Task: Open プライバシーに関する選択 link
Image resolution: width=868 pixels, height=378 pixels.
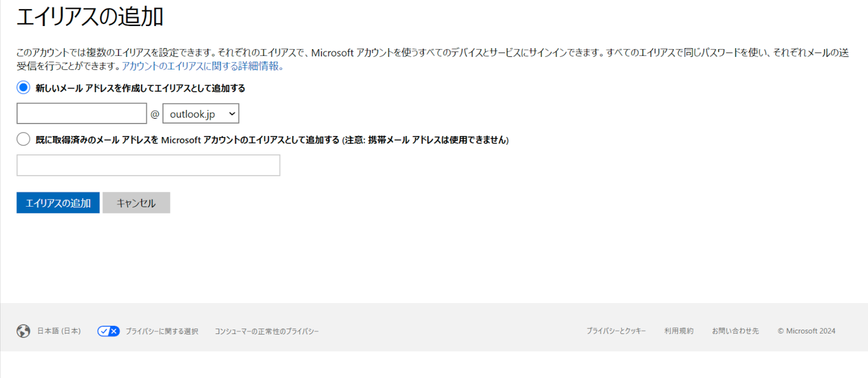Action: [162, 331]
